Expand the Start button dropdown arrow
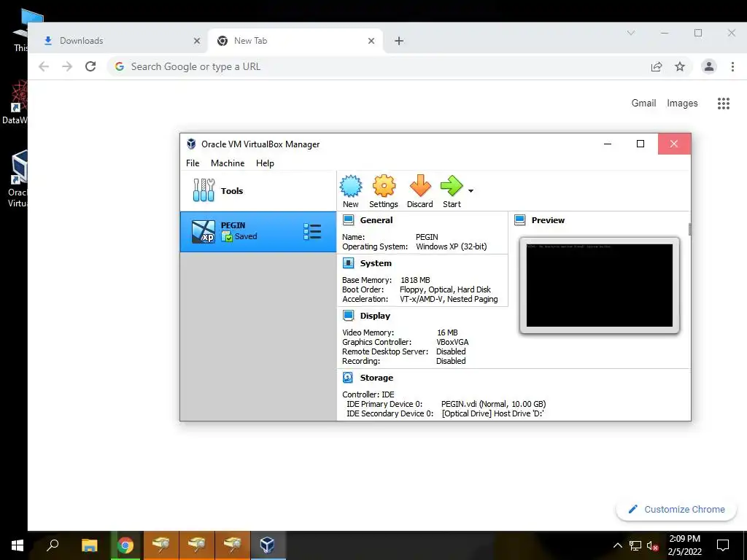This screenshot has width=747, height=560. [x=471, y=191]
